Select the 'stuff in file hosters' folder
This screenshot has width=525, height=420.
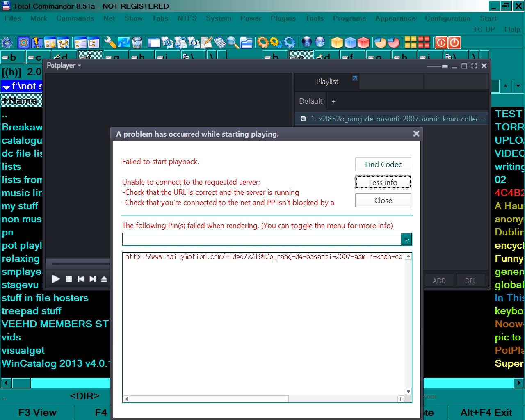45,298
